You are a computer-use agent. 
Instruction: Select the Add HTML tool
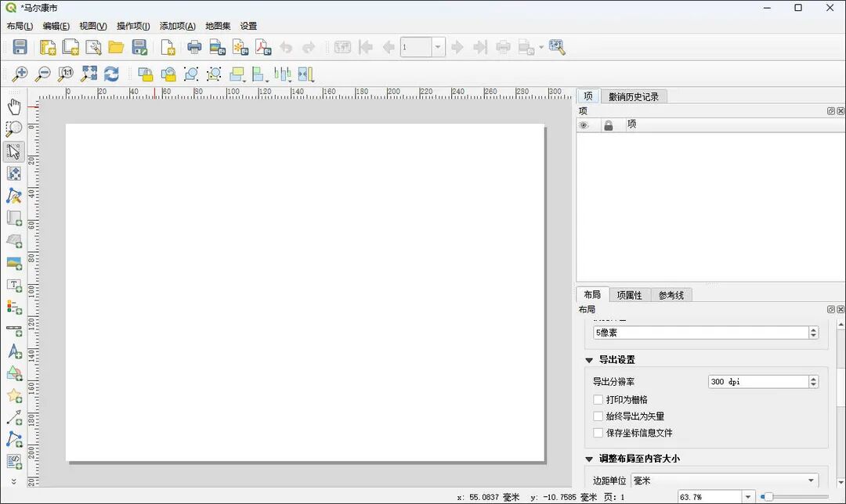[x=14, y=462]
